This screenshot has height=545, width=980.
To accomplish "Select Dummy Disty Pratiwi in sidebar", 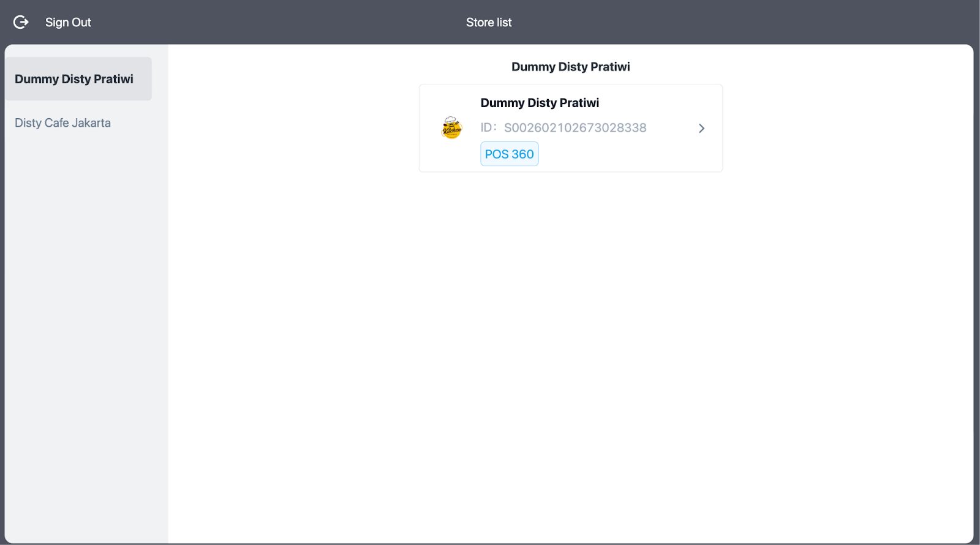I will coord(74,79).
